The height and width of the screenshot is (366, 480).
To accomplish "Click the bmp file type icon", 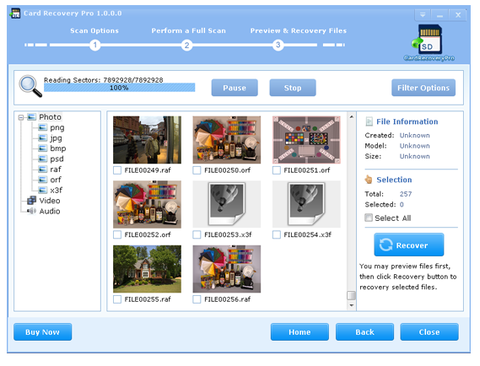I will pos(43,148).
